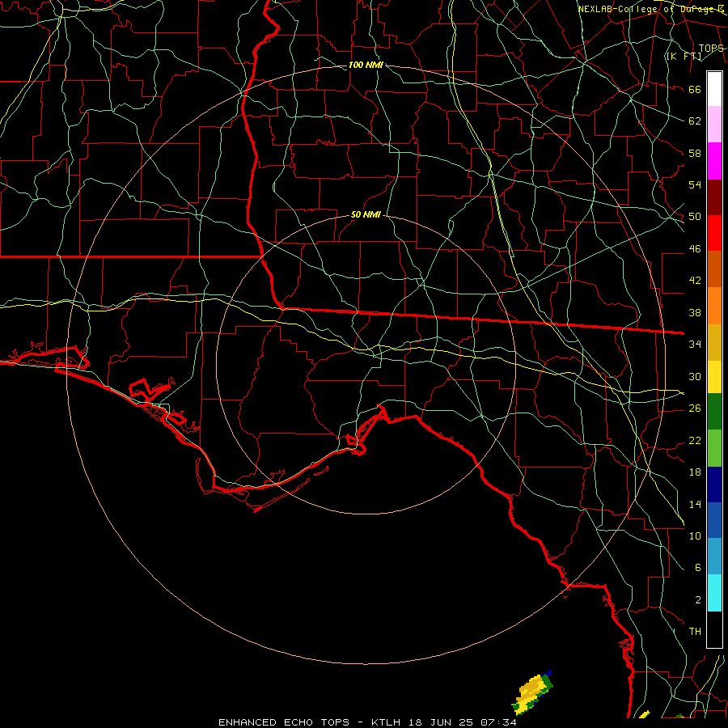Click the magenta legend swatch
The image size is (728, 728).
(x=714, y=161)
